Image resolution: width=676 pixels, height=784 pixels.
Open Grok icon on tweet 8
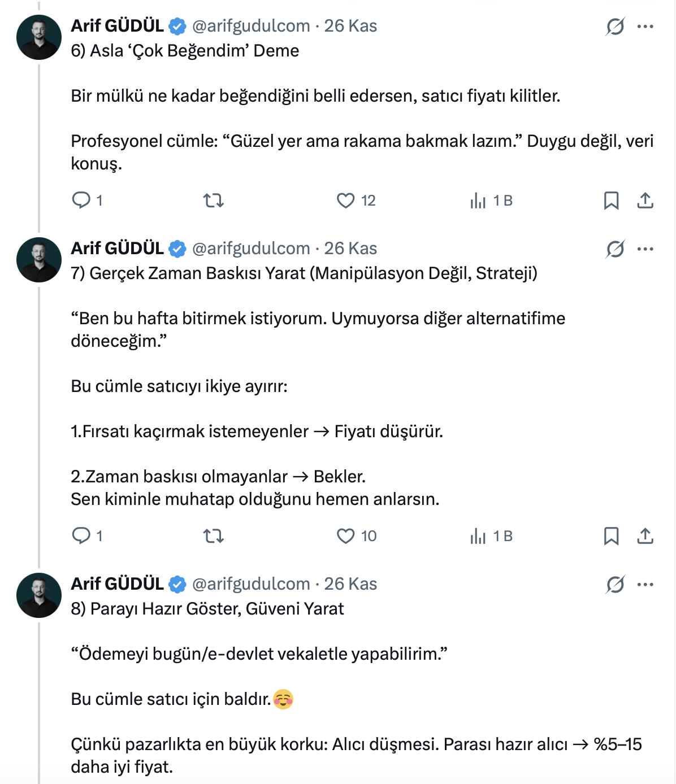[x=615, y=584]
